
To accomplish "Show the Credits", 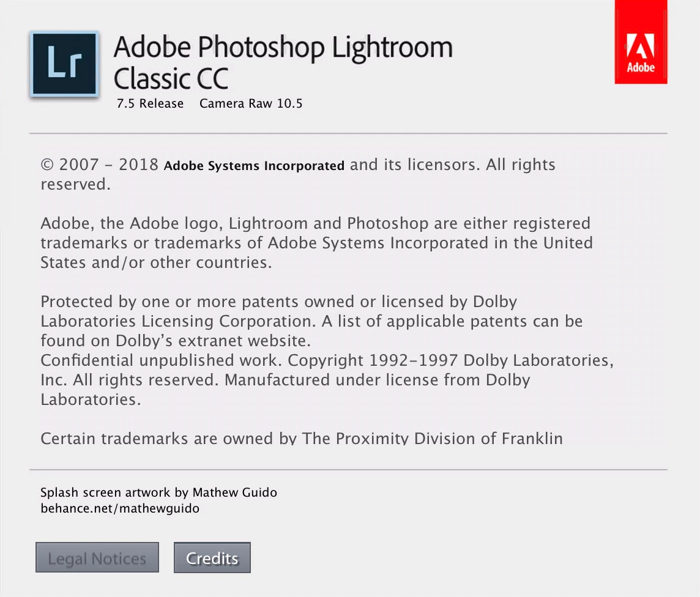I will tap(212, 558).
